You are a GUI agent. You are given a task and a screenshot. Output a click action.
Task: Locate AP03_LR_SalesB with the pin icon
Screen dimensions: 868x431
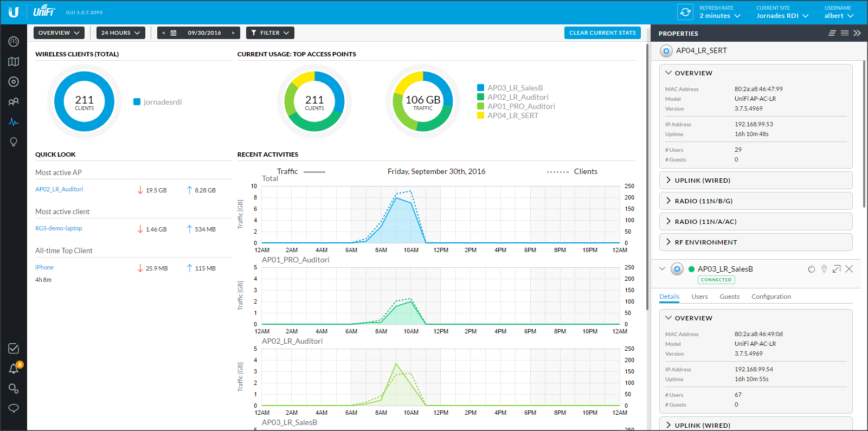824,269
